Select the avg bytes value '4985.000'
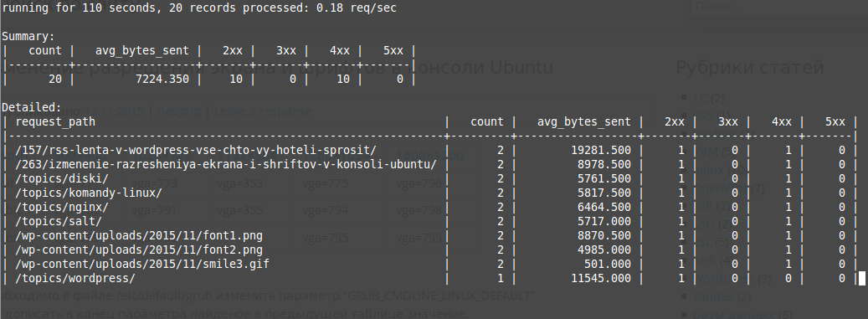 coord(604,250)
